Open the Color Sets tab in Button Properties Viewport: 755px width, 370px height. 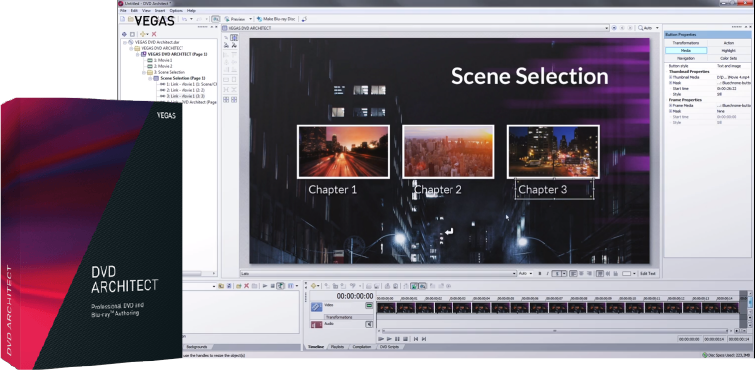pos(729,58)
